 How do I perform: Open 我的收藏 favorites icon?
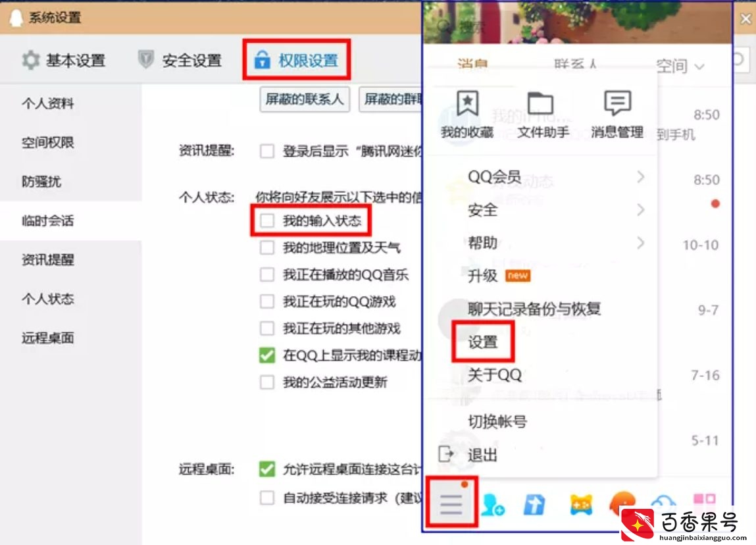(467, 103)
